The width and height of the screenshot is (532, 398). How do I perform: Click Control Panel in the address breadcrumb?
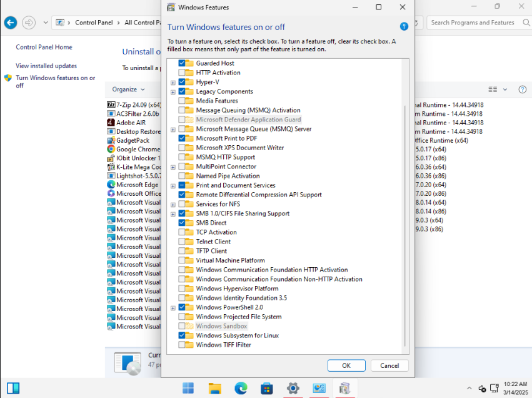pos(94,23)
